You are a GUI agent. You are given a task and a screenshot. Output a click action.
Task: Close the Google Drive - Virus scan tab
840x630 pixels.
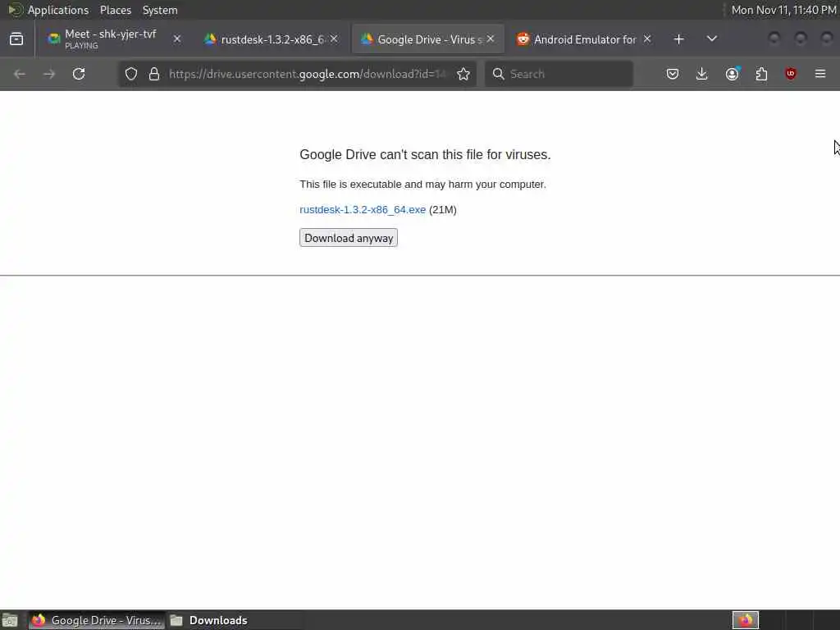click(491, 39)
